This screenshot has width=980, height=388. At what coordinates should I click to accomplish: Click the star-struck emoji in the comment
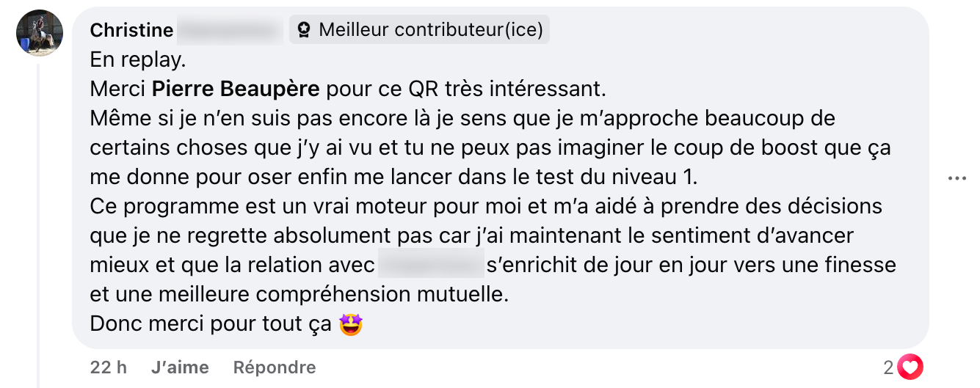point(352,323)
